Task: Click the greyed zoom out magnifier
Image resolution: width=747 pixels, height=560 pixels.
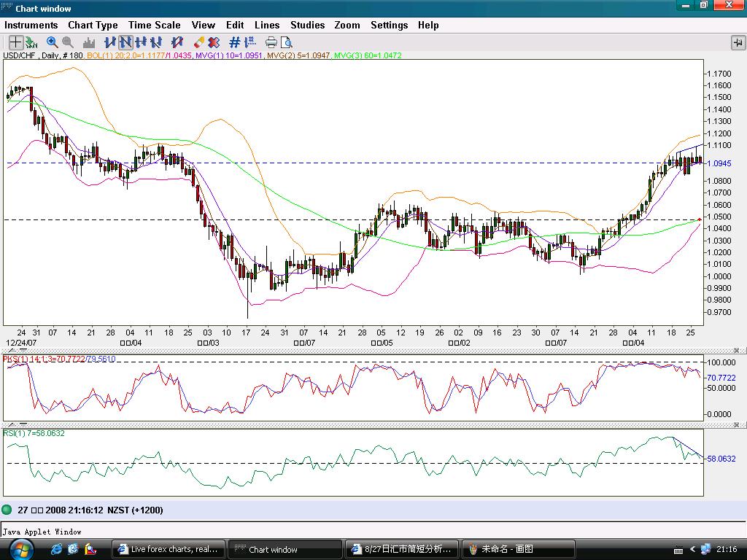Action: point(68,42)
